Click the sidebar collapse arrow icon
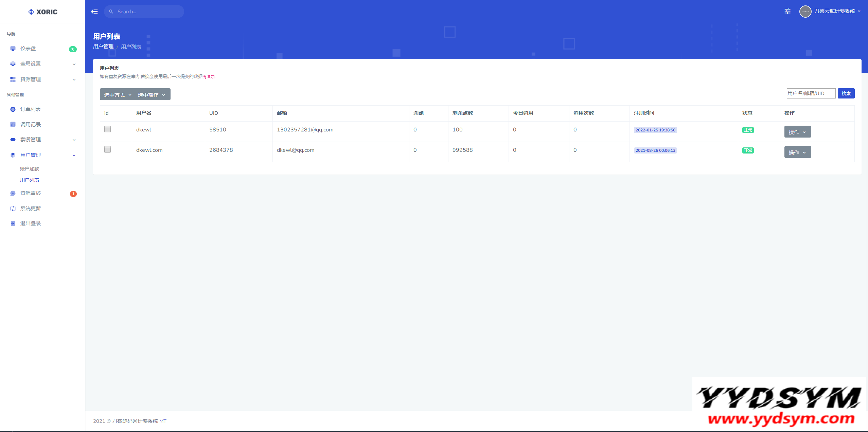This screenshot has height=432, width=868. click(x=94, y=12)
